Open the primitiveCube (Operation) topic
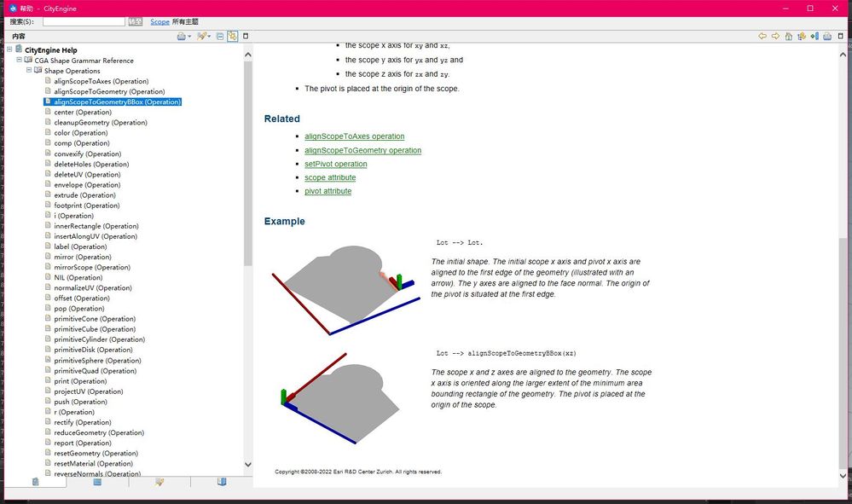The width and height of the screenshot is (852, 504). pos(95,330)
